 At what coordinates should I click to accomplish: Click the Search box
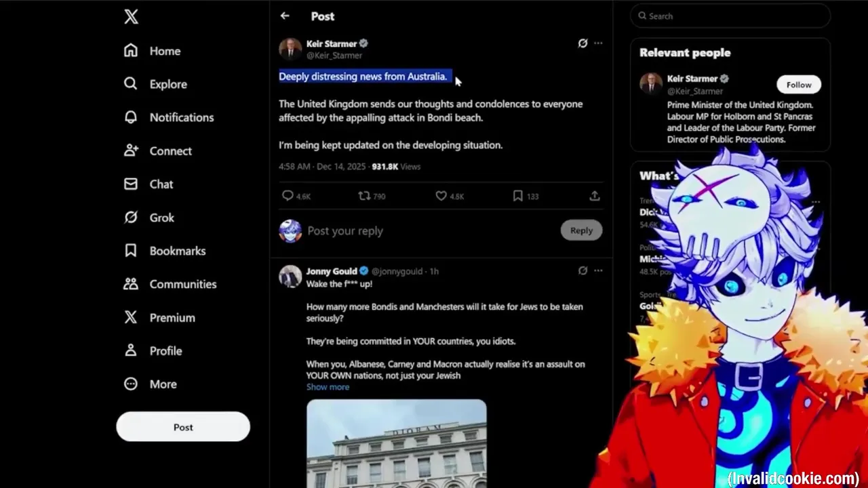pos(730,16)
